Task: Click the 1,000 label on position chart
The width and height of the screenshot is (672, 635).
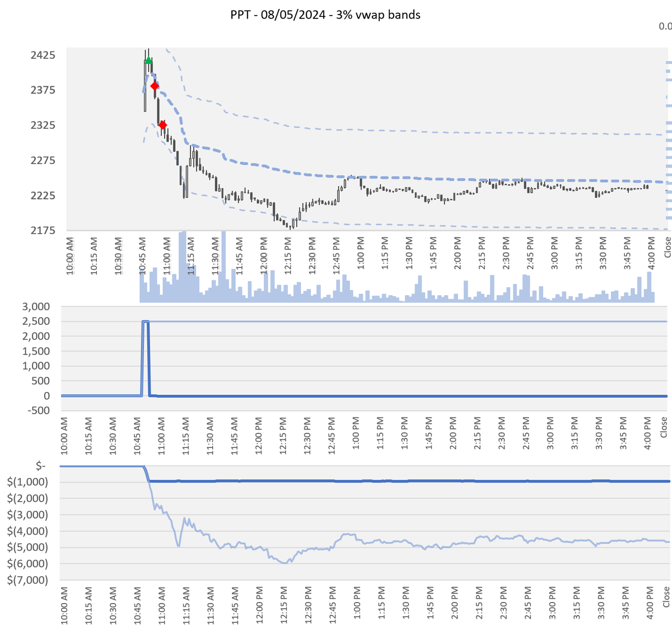Action: pyautogui.click(x=36, y=366)
